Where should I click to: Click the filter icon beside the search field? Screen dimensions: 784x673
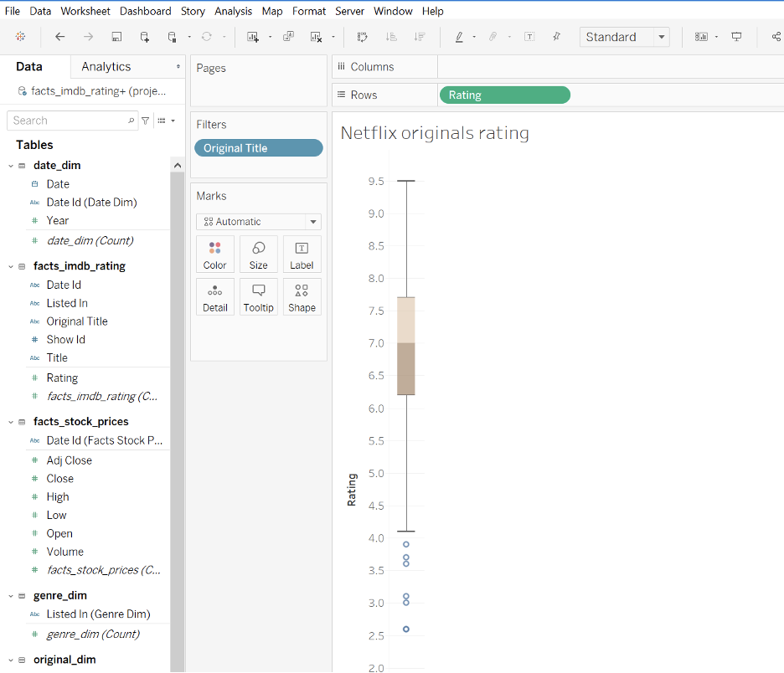coord(144,120)
